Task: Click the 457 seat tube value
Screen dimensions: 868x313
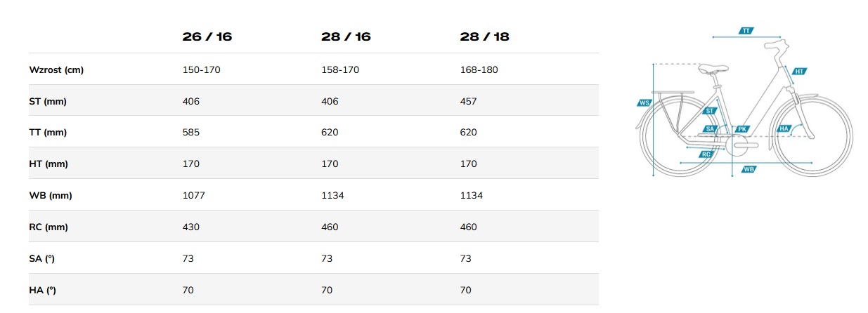Action: click(x=468, y=101)
